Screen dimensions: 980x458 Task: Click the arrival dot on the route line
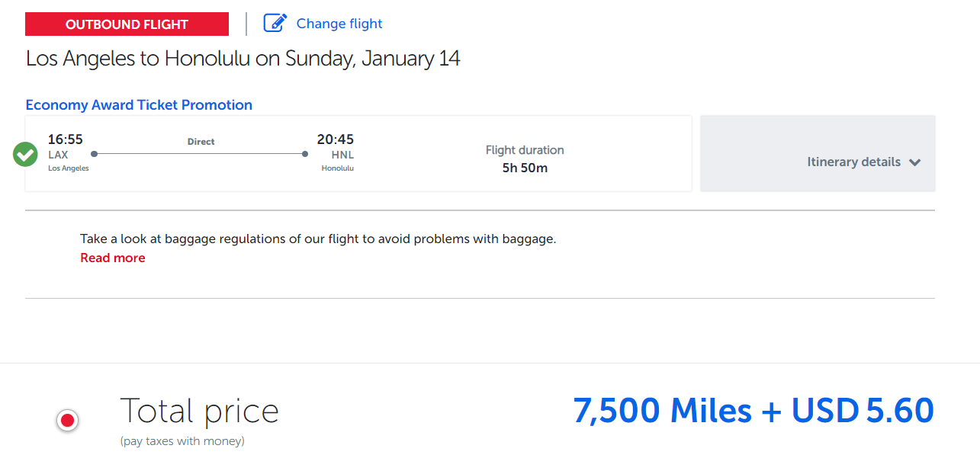304,153
